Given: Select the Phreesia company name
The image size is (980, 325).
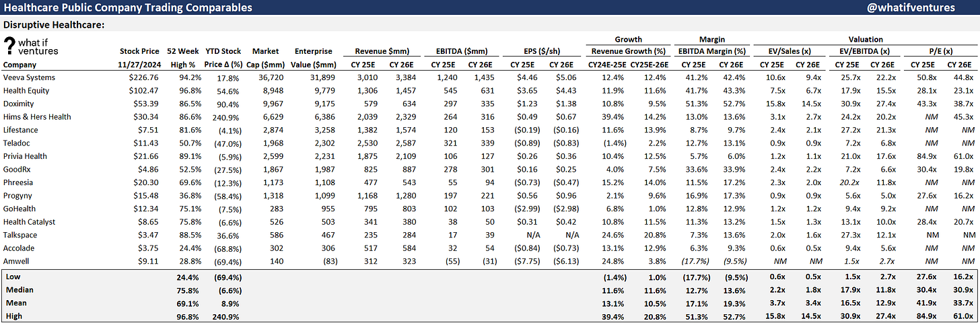Looking at the screenshot, I should pyautogui.click(x=20, y=182).
